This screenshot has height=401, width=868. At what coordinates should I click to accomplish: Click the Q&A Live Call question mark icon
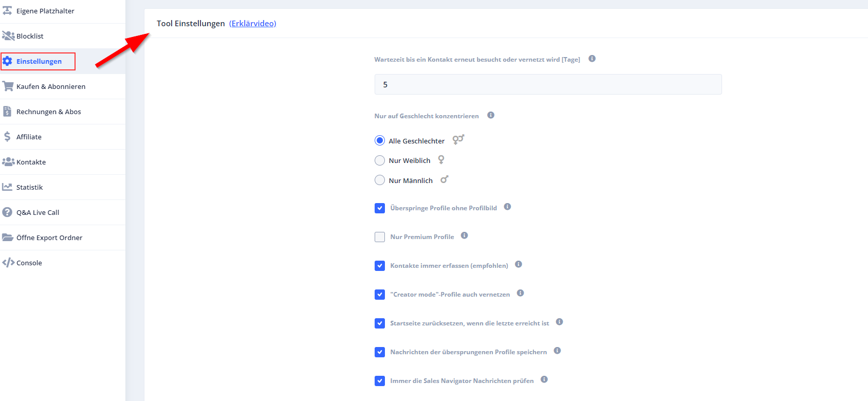click(x=7, y=212)
